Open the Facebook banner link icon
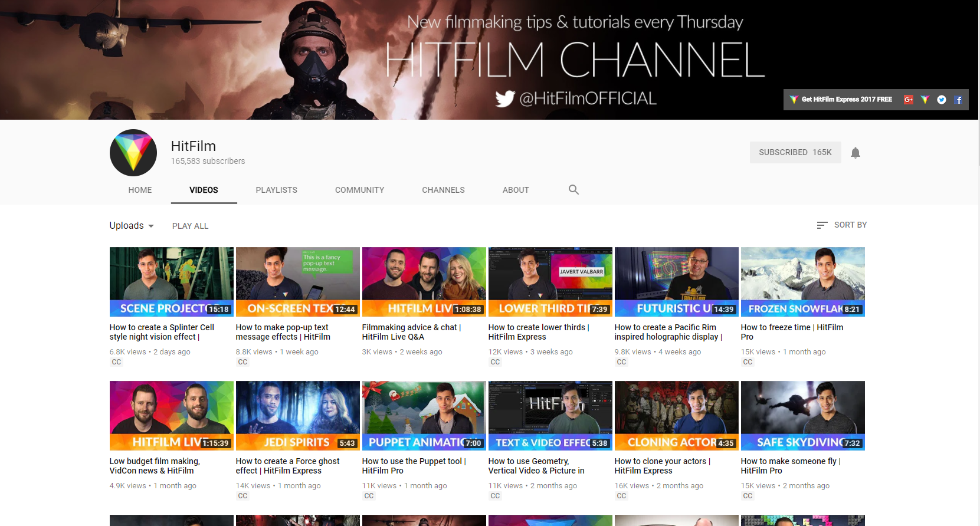The height and width of the screenshot is (526, 980). 958,100
